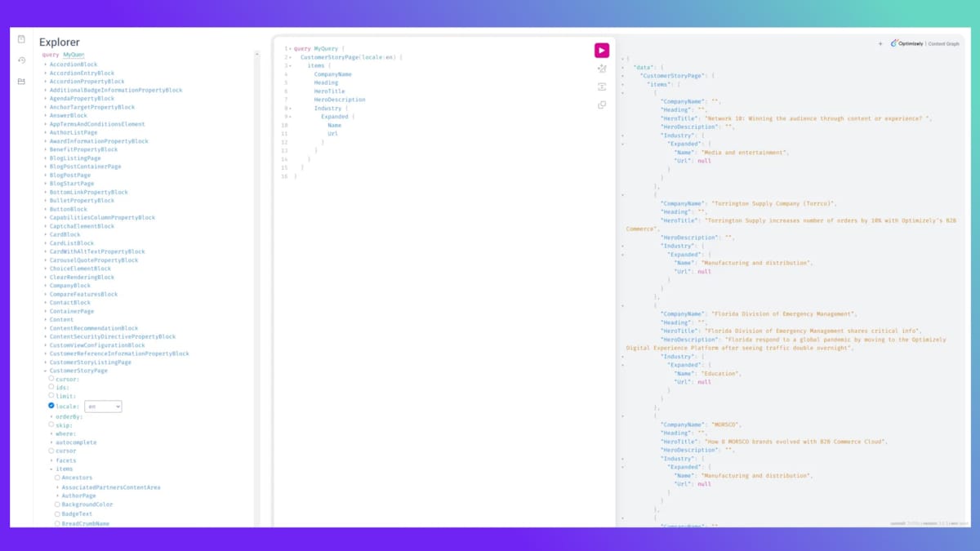Enable the ids: argument checkbox
The height and width of the screenshot is (551, 980).
click(x=51, y=387)
